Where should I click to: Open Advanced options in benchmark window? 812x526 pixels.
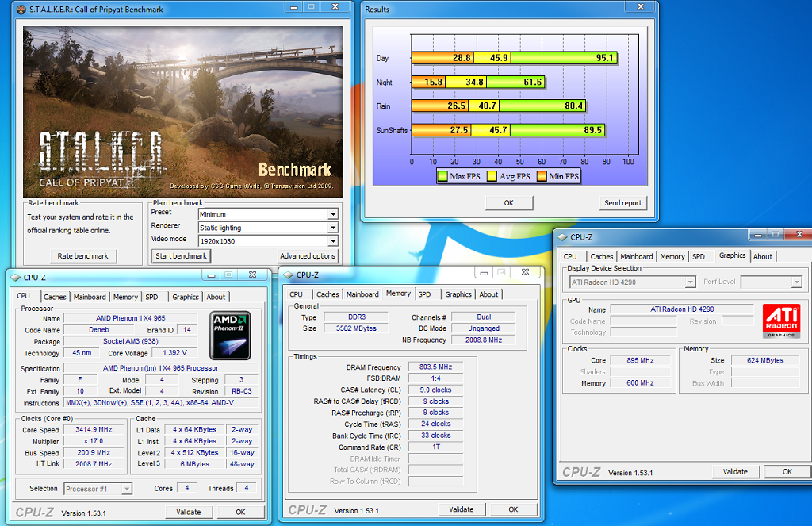307,256
